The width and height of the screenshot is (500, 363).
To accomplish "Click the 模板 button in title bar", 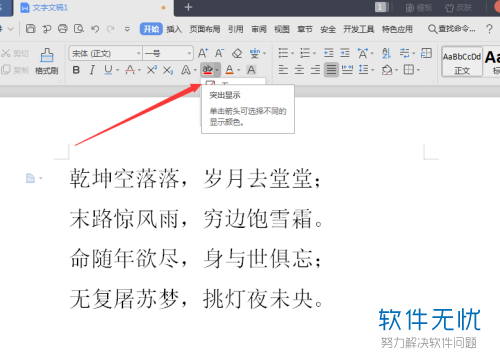I will pos(419,8).
